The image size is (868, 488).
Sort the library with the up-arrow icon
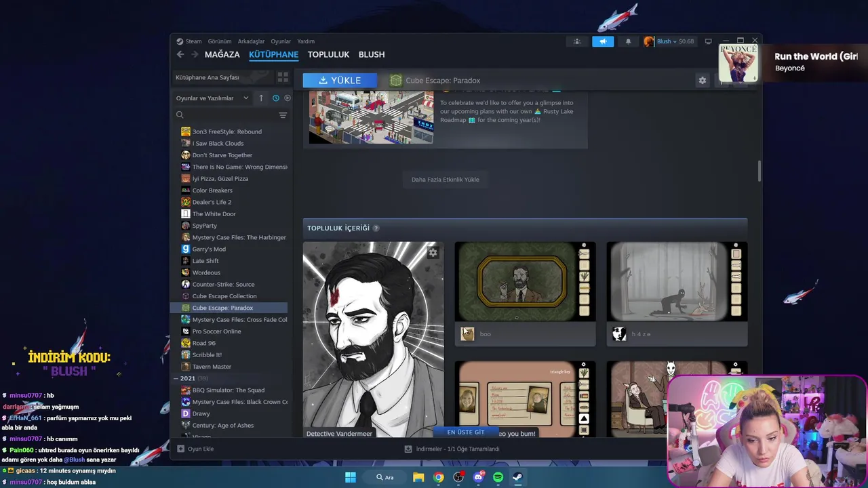(261, 98)
